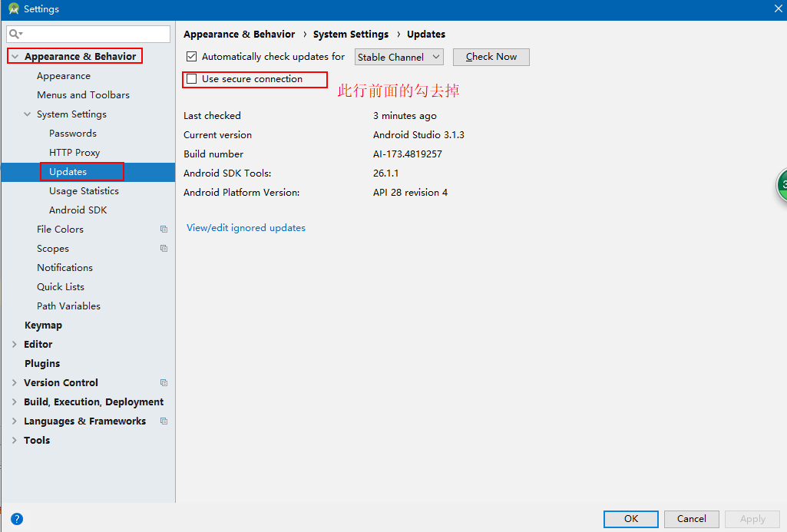This screenshot has height=532, width=787.
Task: Click the project-level icon beside Version Control
Action: tap(164, 383)
